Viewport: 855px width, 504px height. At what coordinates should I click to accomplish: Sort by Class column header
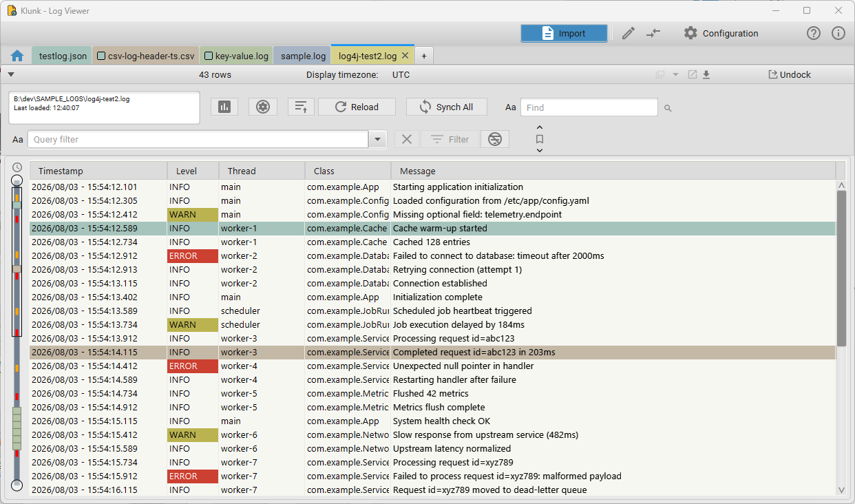(348, 171)
